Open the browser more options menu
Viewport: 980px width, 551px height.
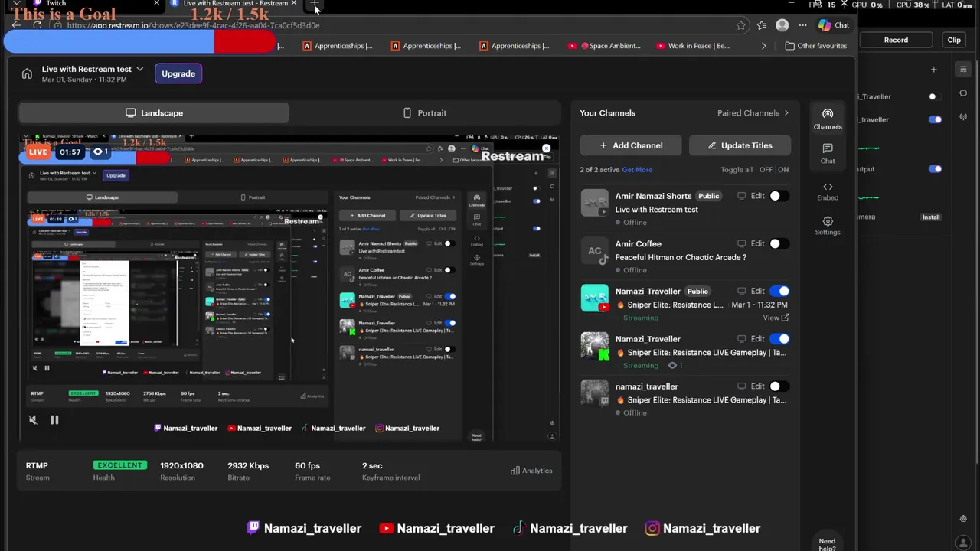pos(802,25)
